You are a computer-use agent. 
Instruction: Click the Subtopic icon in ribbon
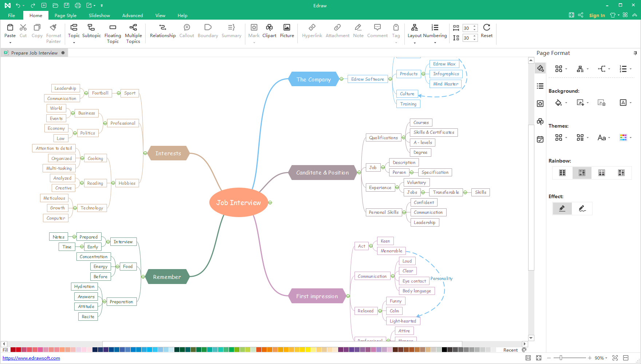pyautogui.click(x=91, y=28)
